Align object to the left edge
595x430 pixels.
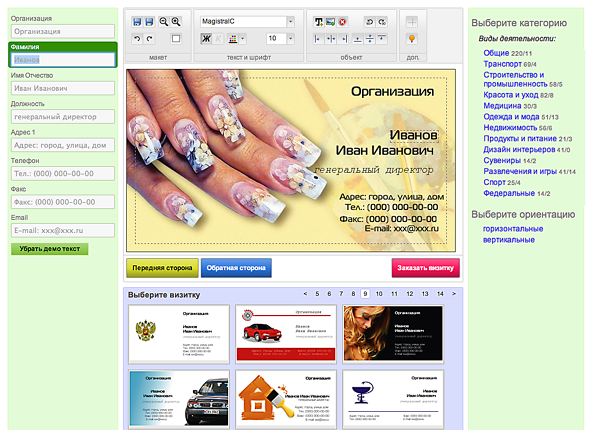point(318,39)
